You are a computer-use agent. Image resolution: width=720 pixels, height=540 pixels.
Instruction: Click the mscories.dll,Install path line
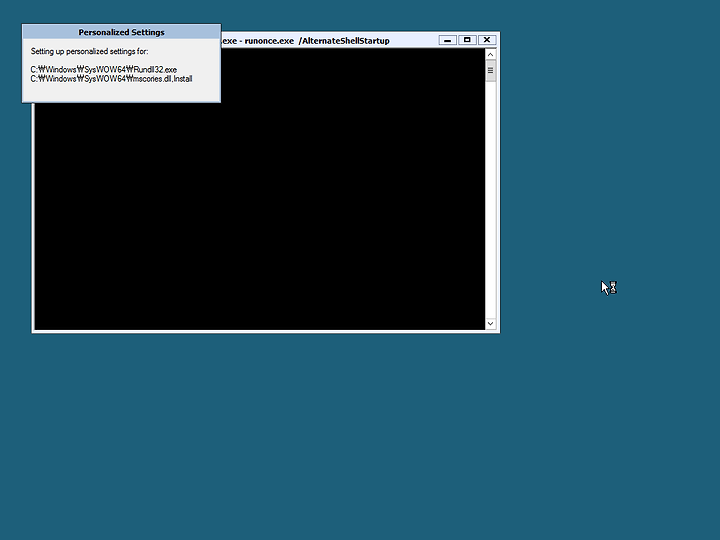pyautogui.click(x=112, y=79)
